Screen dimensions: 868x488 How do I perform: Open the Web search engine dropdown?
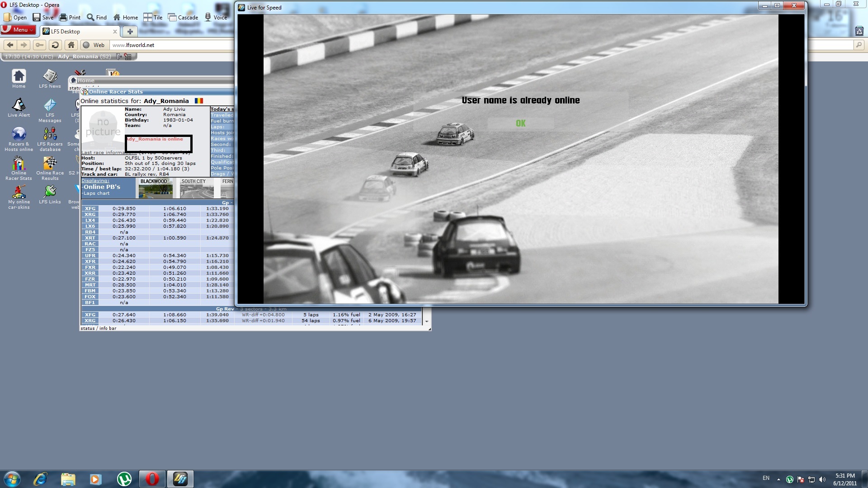point(94,45)
